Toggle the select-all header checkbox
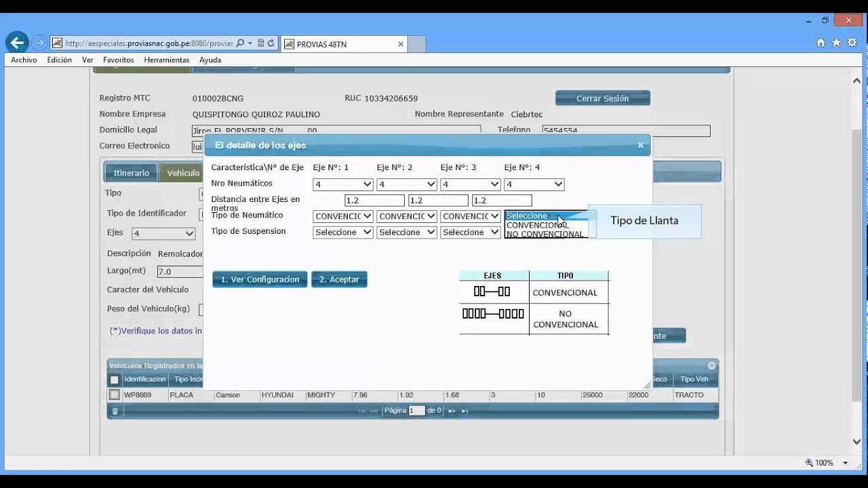Screen dimensions: 868x488 point(115,380)
